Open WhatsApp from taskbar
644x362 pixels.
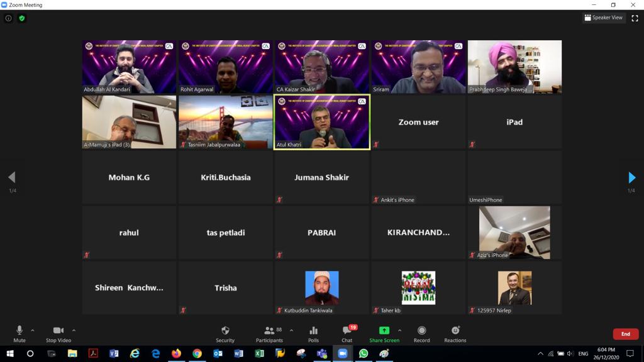click(x=364, y=353)
